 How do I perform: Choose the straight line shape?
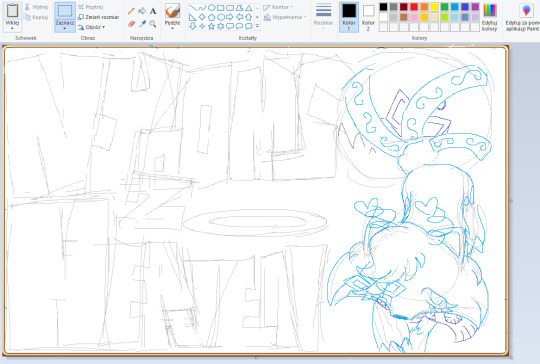point(193,8)
